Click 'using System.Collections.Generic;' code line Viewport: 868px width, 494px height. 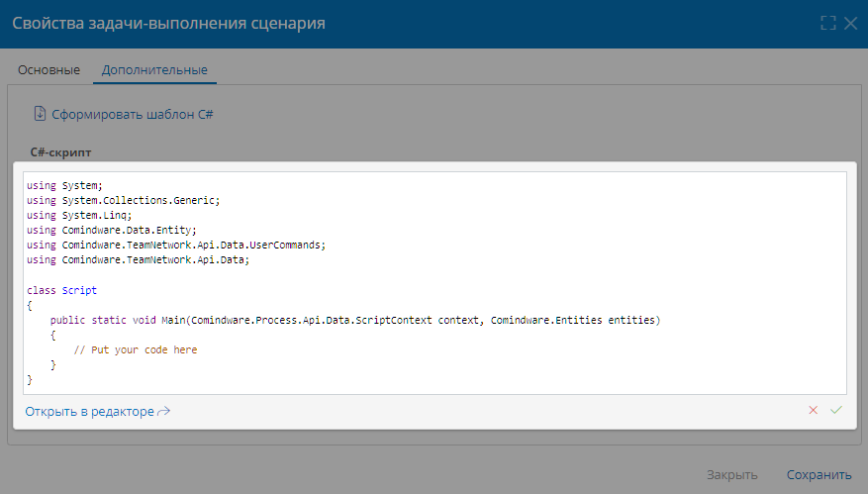[124, 201]
